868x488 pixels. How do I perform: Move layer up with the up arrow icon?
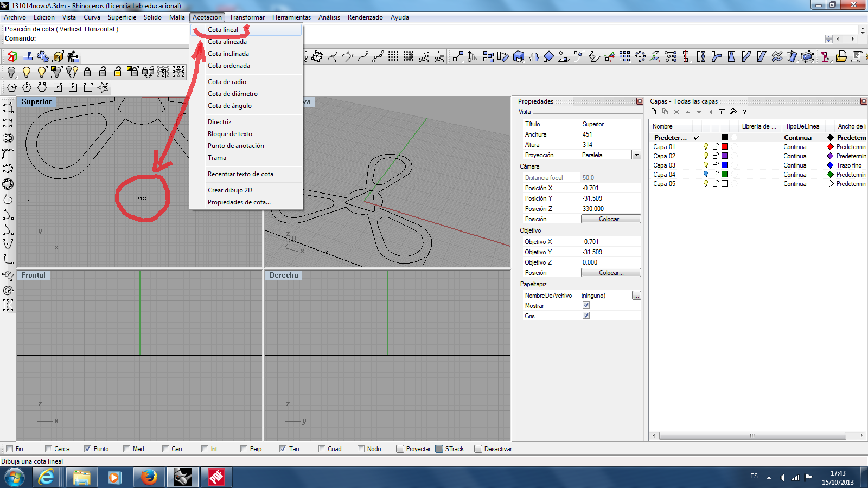[687, 112]
